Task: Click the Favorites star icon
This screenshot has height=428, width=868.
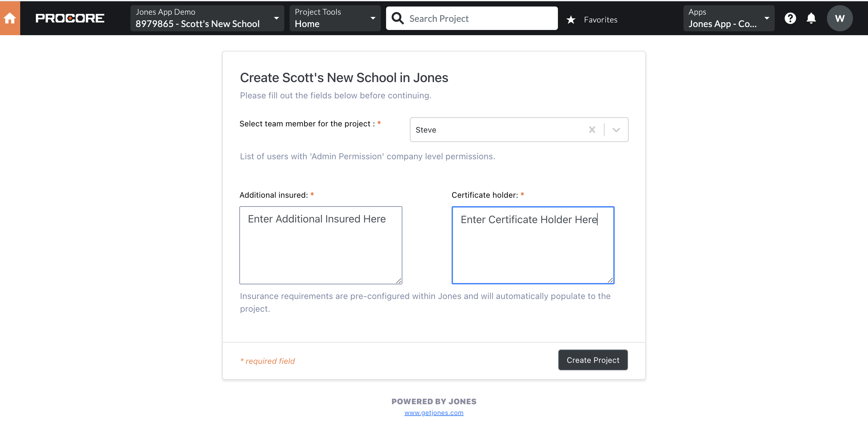Action: [571, 20]
